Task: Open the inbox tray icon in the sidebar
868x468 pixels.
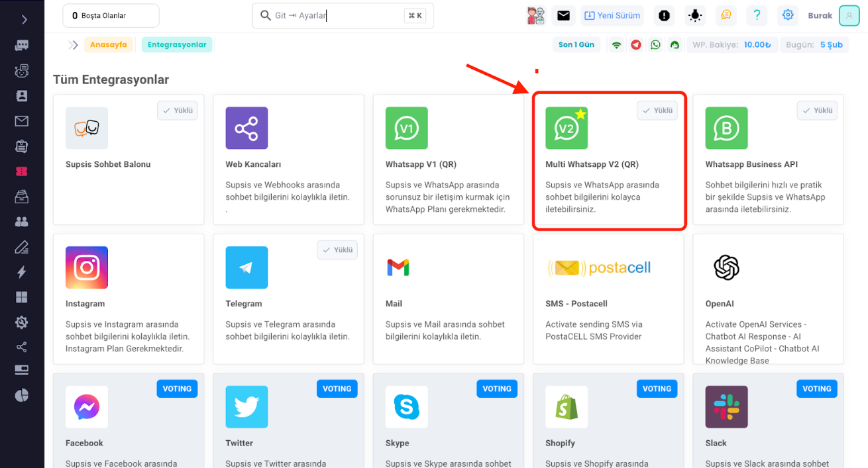Action: coord(22,197)
